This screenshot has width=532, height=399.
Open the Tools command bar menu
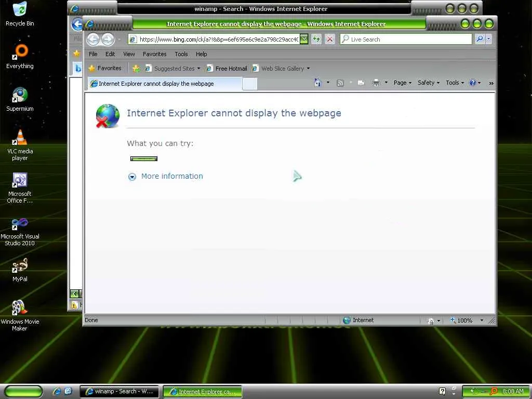(x=455, y=83)
